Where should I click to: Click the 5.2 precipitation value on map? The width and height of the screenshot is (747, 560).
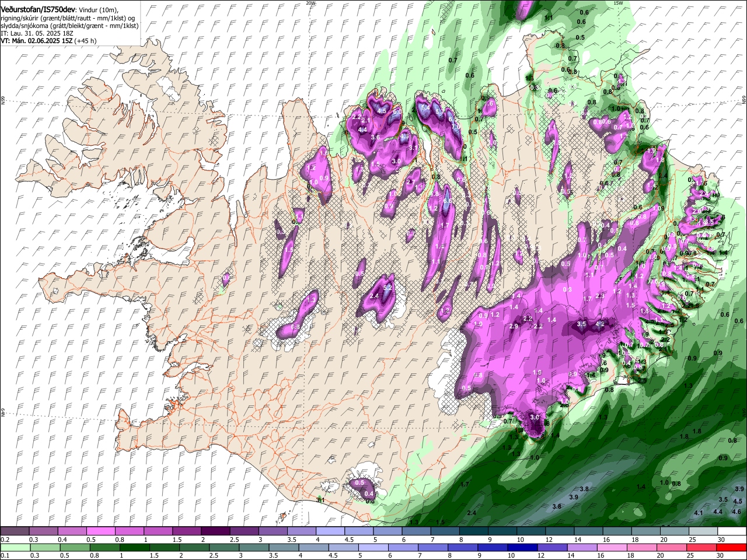[x=388, y=288]
